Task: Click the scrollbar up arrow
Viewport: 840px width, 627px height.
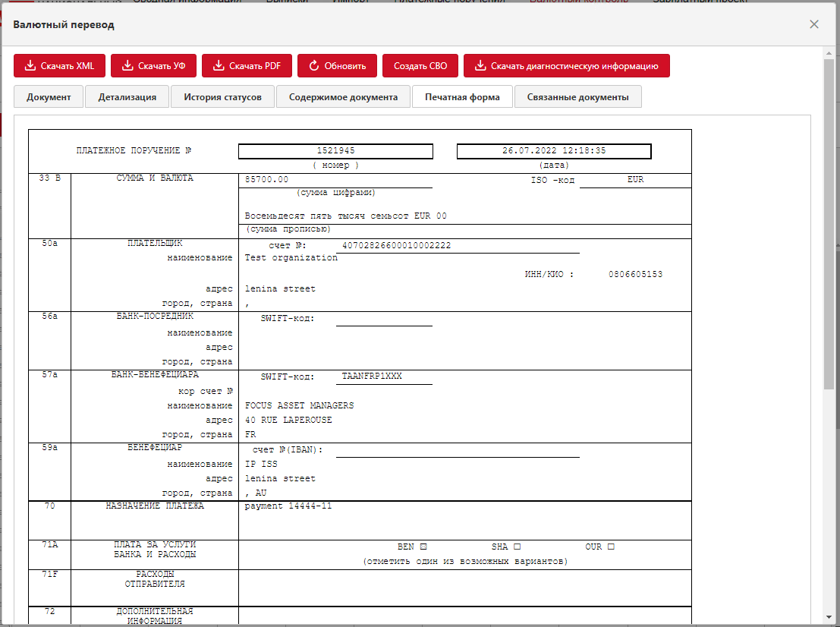Action: coord(829,53)
